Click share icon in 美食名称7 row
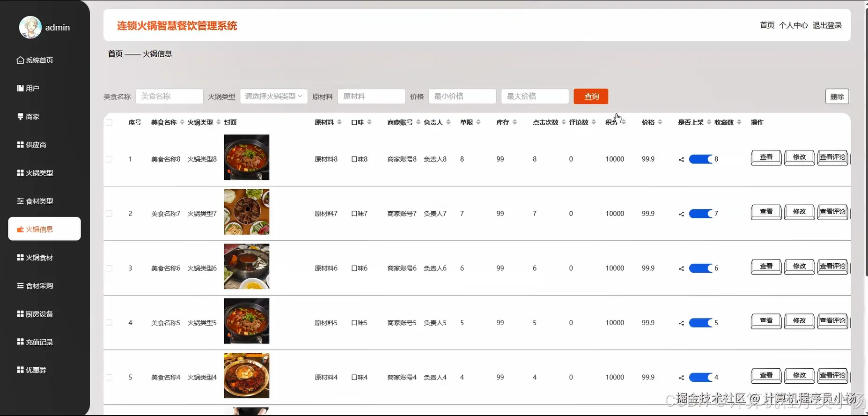 pyautogui.click(x=681, y=214)
